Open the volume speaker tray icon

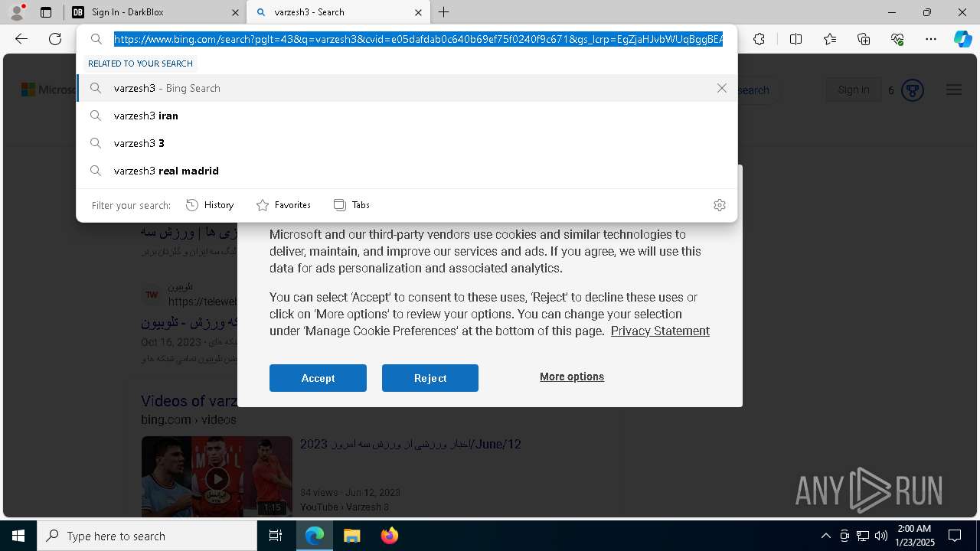tap(881, 536)
